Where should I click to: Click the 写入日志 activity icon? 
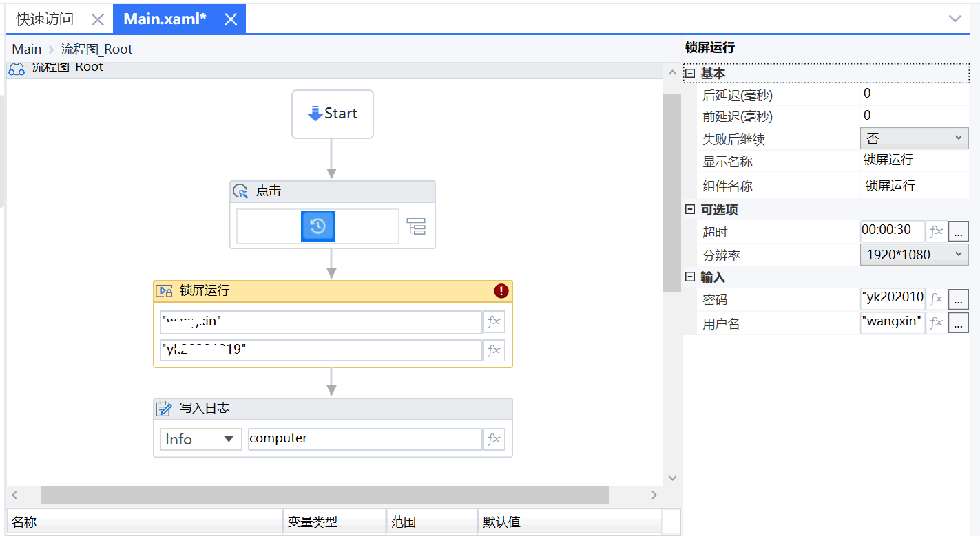(164, 409)
